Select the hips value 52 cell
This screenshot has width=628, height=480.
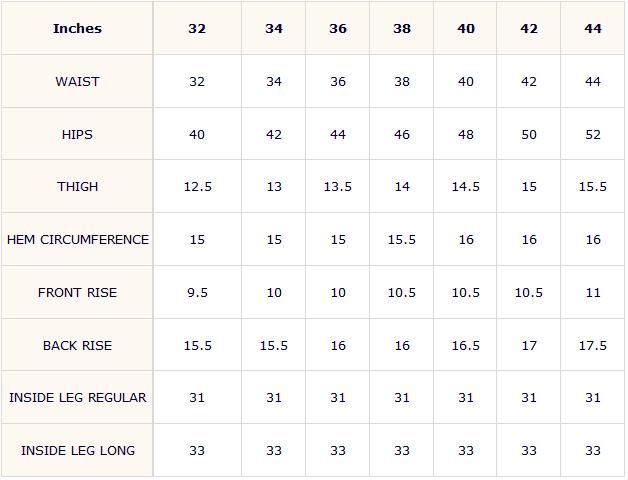click(593, 134)
